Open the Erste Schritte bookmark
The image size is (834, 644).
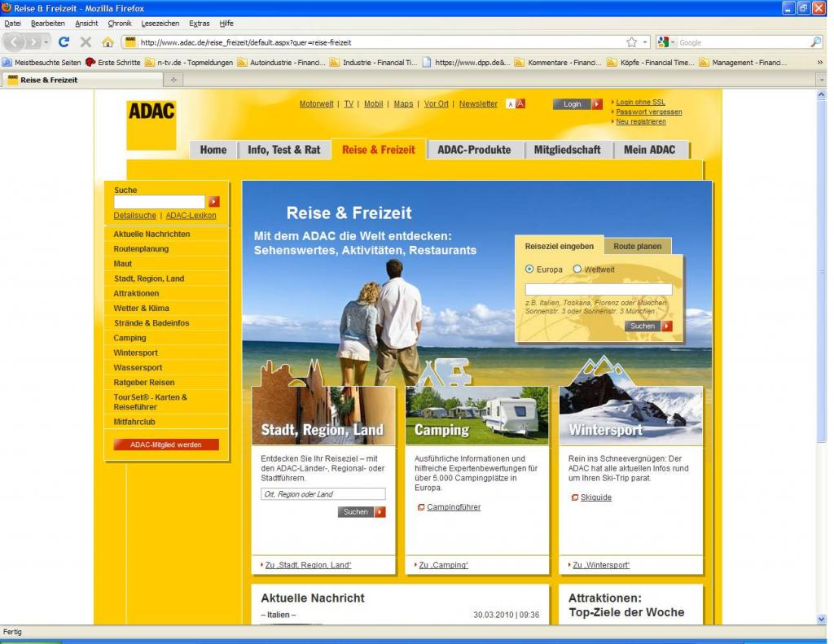[x=112, y=62]
